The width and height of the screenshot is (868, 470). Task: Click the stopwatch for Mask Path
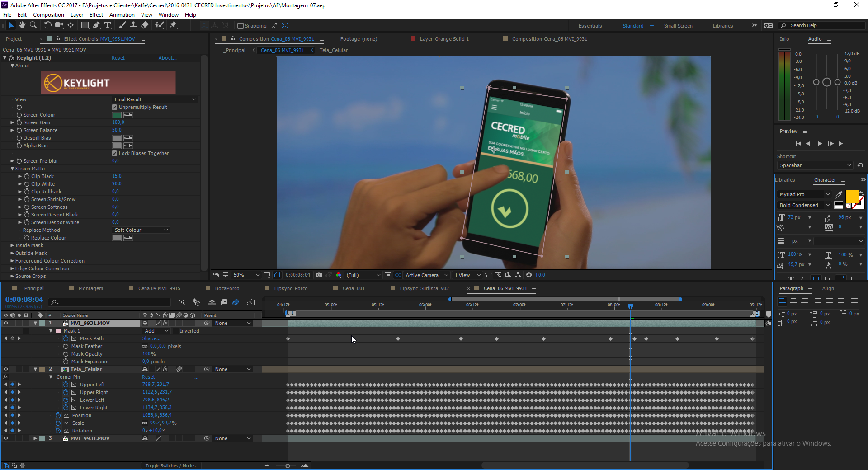click(66, 338)
